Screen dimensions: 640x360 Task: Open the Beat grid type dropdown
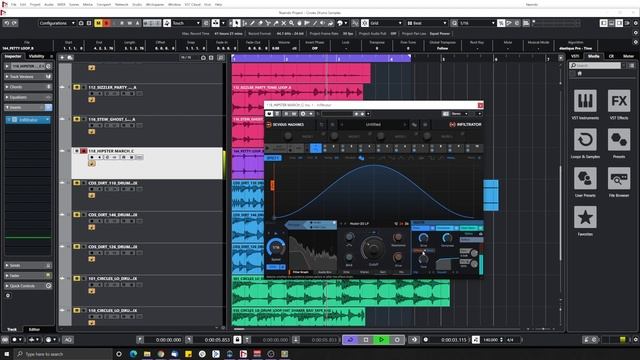coord(427,23)
